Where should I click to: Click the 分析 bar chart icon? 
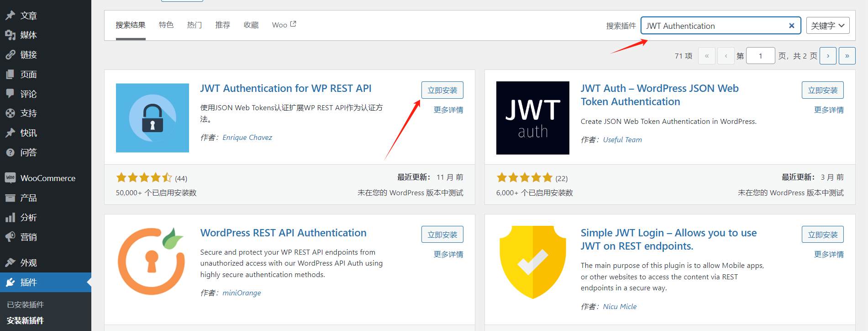point(10,218)
